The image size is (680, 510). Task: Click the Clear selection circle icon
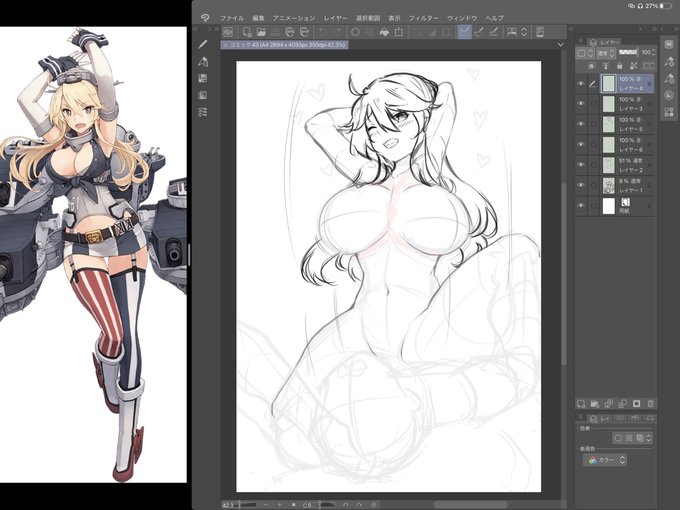point(355,32)
